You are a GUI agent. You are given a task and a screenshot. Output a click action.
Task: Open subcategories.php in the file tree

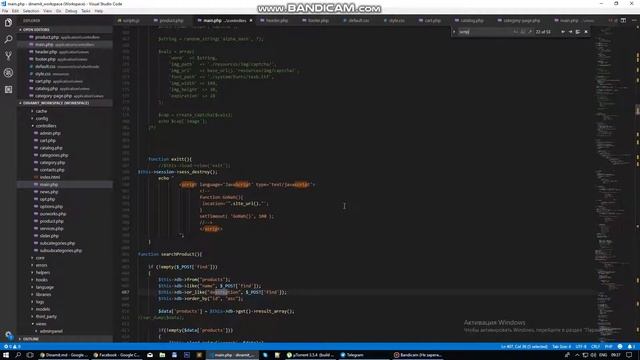(x=57, y=243)
